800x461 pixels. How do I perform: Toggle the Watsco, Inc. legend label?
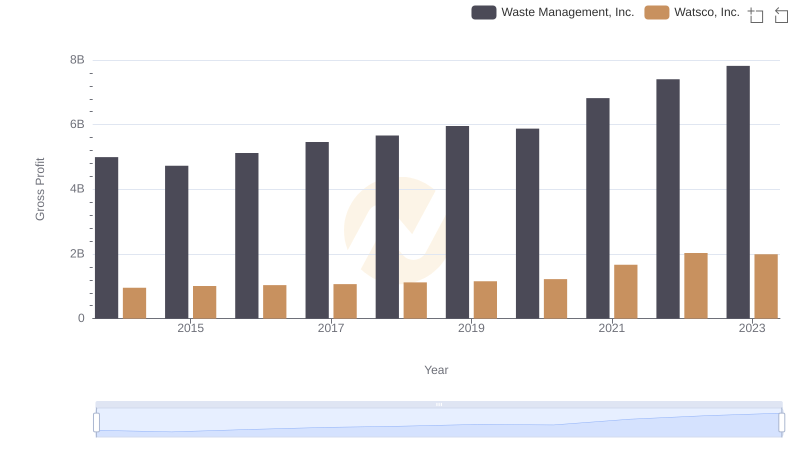tap(707, 12)
